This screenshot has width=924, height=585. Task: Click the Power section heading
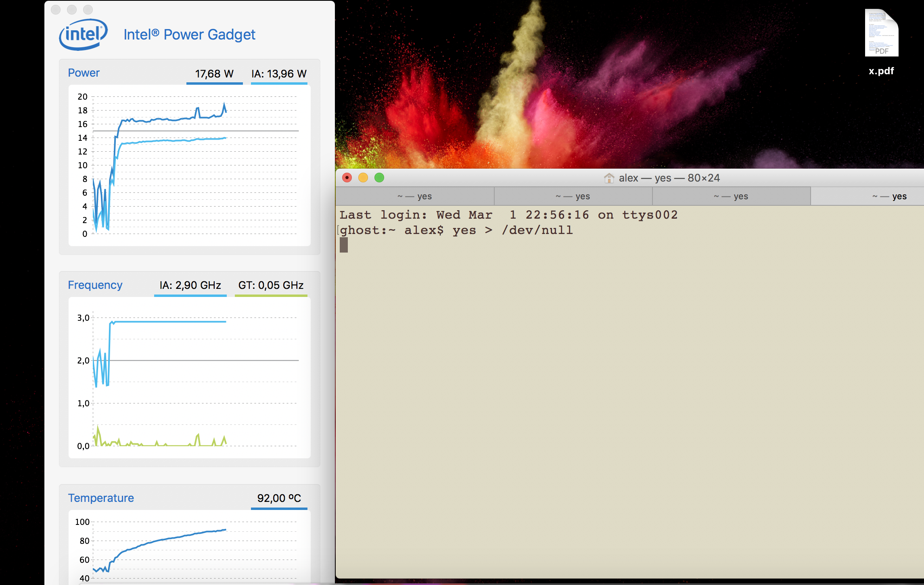click(84, 73)
